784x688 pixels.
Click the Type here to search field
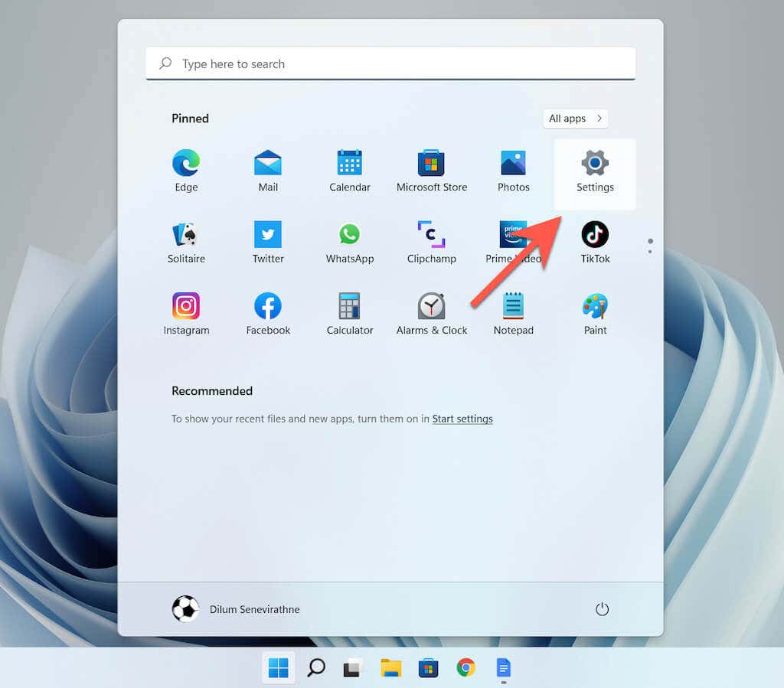[x=390, y=64]
